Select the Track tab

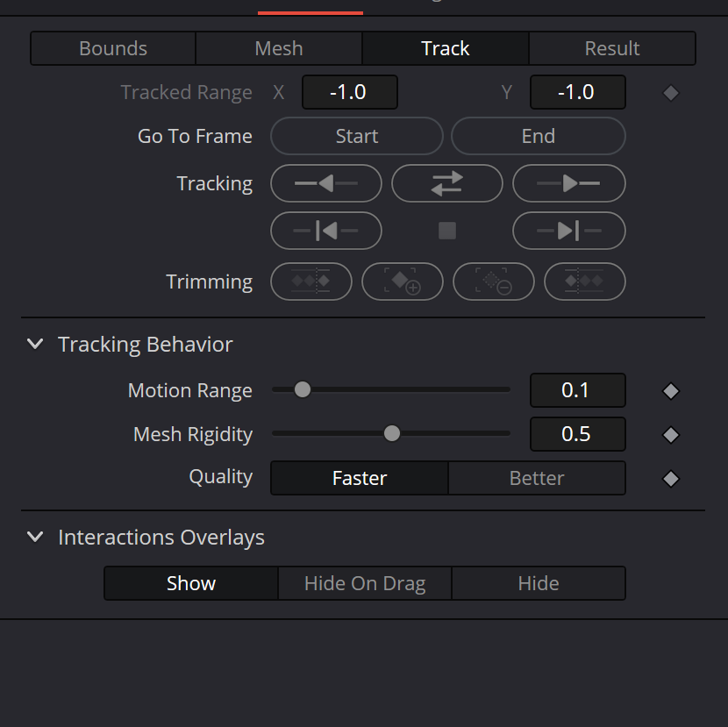tap(446, 48)
